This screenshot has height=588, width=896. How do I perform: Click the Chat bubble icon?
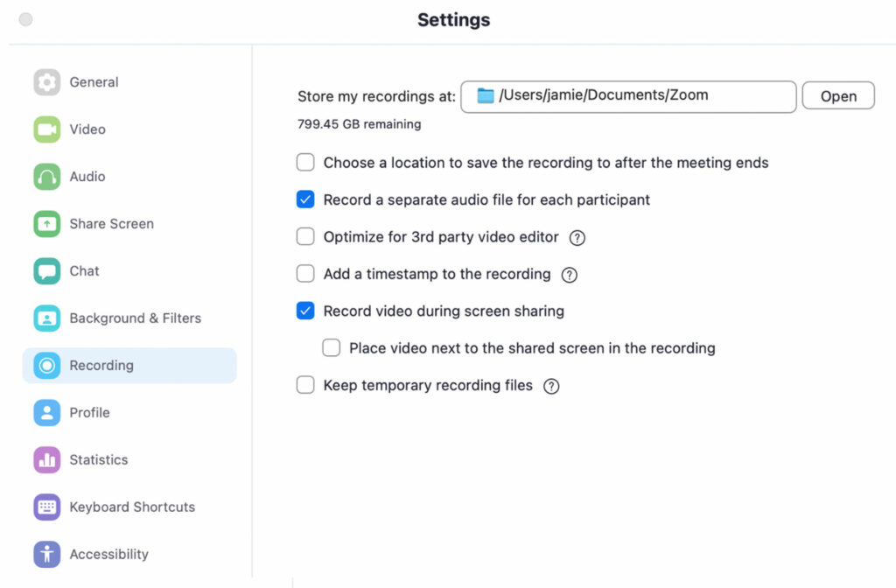(x=47, y=271)
